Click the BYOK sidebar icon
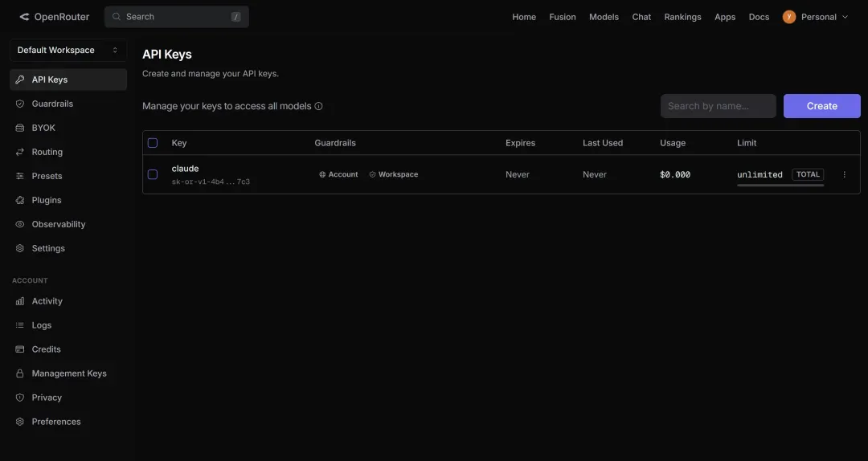 20,128
